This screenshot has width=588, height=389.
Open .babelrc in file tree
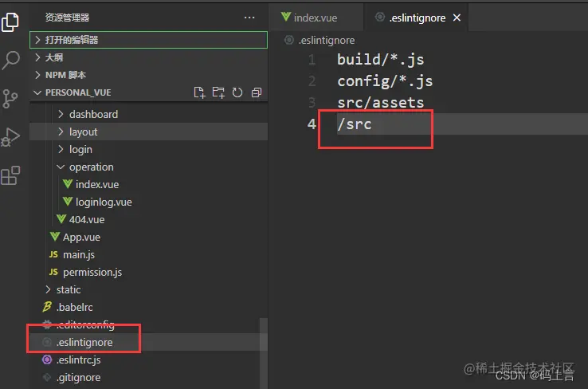pos(148,307)
